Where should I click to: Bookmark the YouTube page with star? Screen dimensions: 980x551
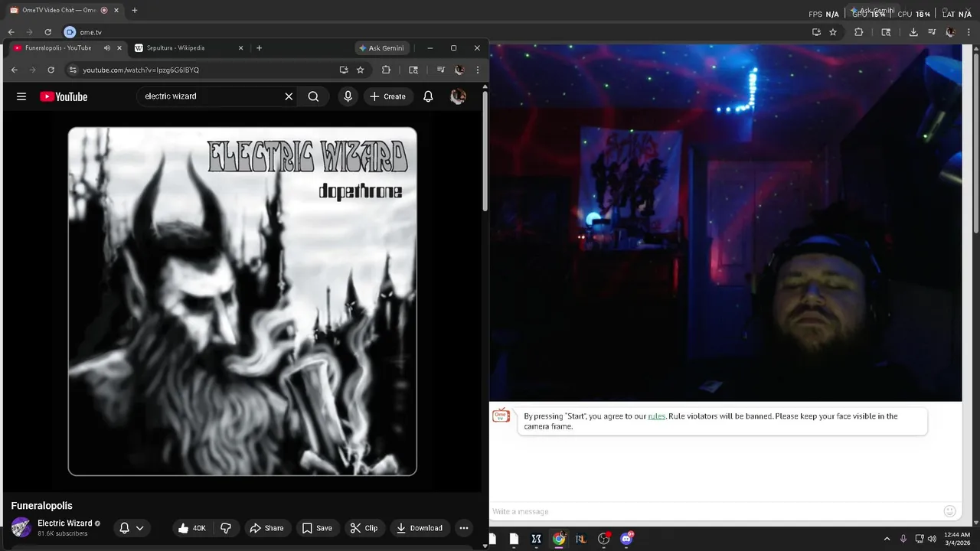click(x=360, y=70)
